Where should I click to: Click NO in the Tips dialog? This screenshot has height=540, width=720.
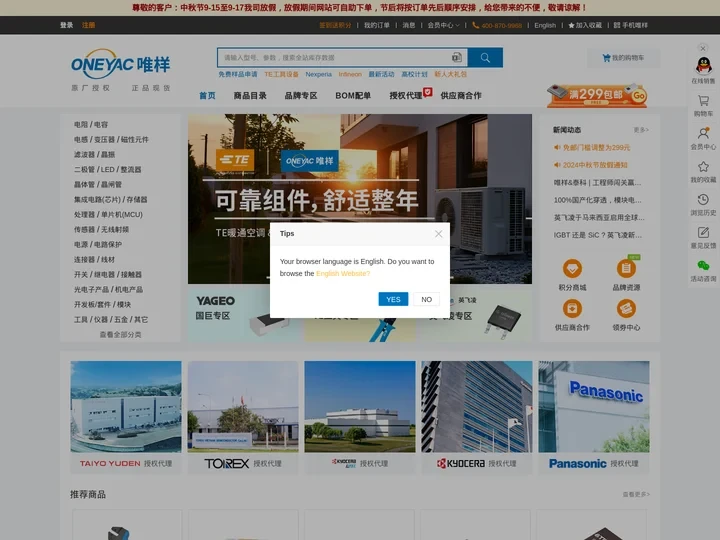pos(426,299)
